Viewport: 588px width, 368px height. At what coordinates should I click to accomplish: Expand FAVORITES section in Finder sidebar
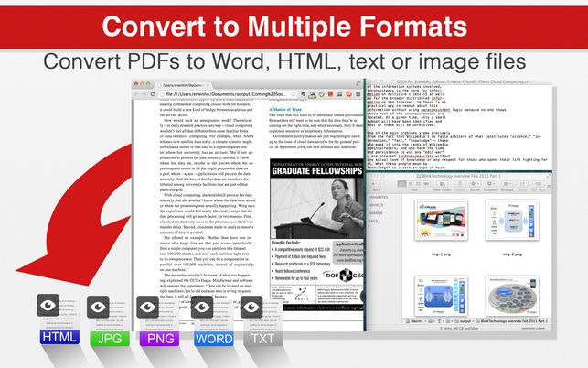379,197
